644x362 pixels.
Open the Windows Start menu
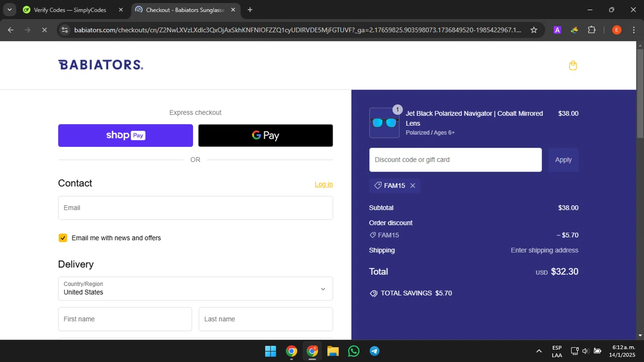(270, 351)
